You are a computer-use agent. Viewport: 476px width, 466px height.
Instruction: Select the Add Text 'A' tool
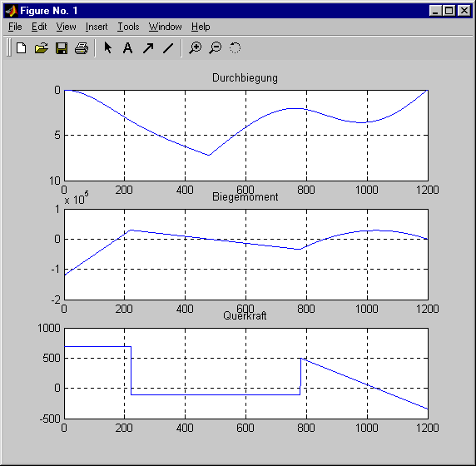click(128, 48)
